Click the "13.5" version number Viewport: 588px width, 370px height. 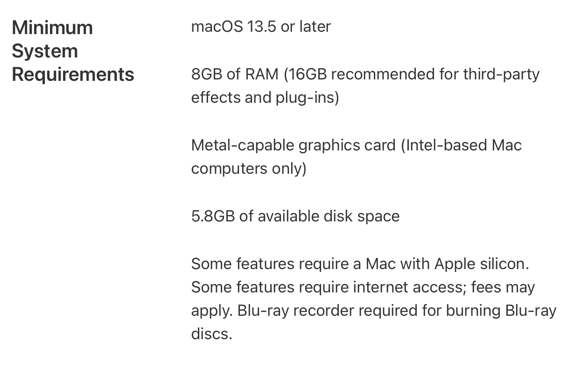coord(262,27)
